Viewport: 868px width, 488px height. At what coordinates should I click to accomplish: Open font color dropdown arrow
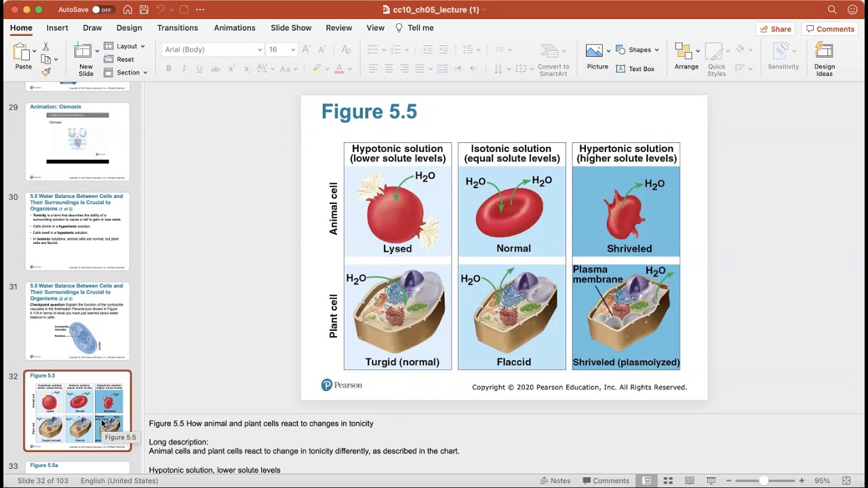point(350,68)
